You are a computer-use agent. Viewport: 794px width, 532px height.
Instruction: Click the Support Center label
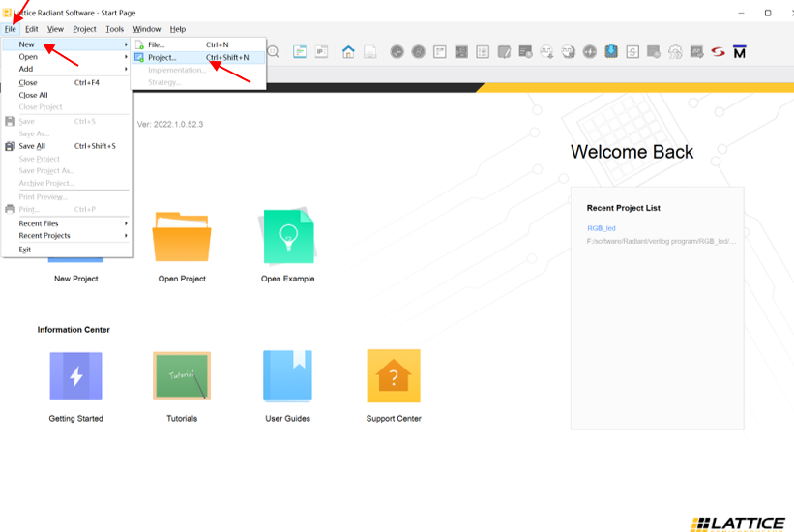(394, 419)
